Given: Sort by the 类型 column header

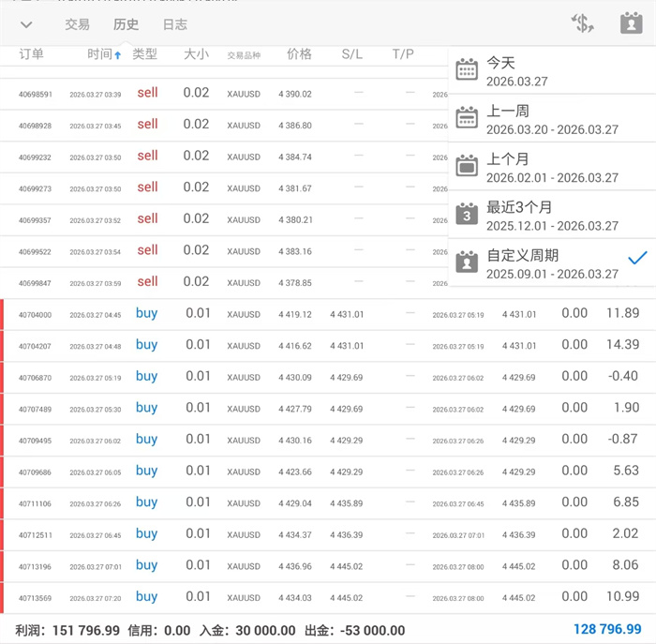Looking at the screenshot, I should click(x=145, y=54).
